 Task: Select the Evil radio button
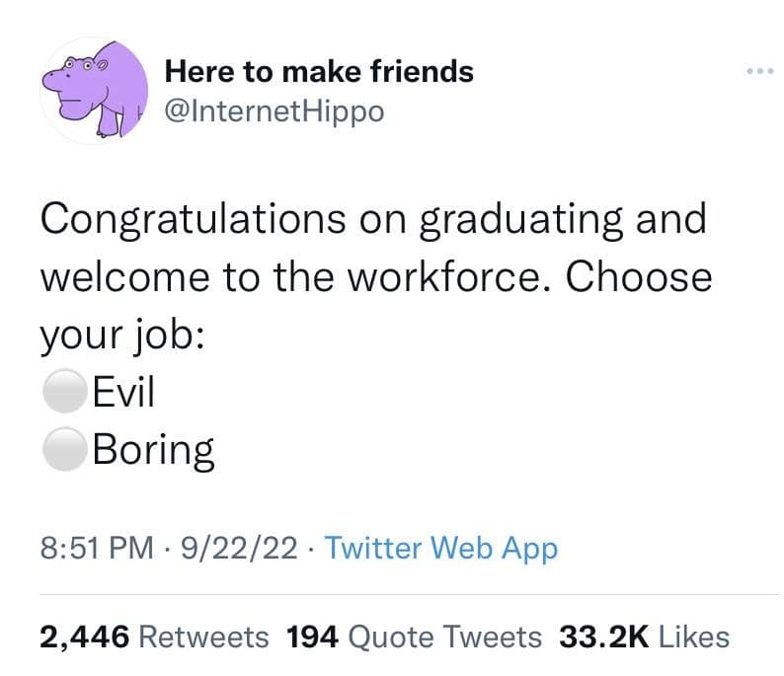coord(63,394)
